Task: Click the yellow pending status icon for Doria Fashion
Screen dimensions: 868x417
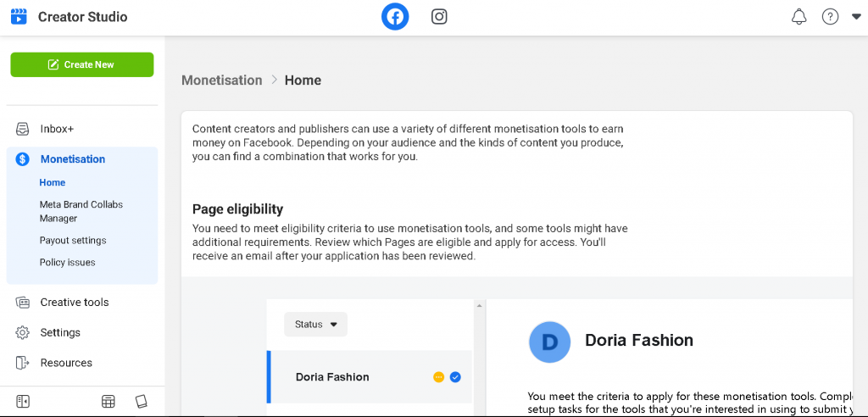Action: pyautogui.click(x=438, y=377)
